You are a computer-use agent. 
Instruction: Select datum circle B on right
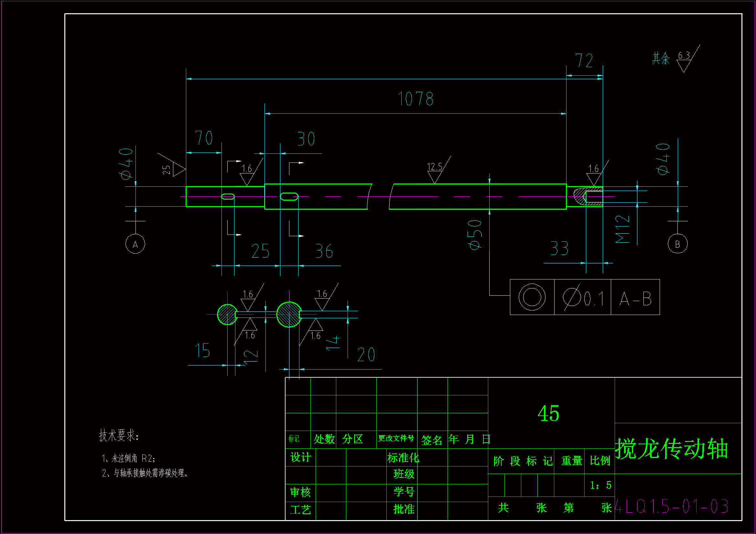677,244
